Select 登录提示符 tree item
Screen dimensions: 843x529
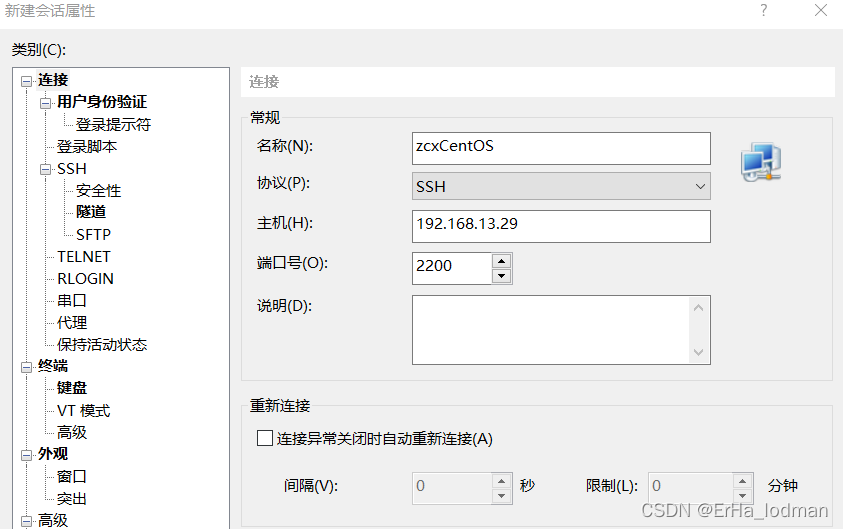coord(113,125)
